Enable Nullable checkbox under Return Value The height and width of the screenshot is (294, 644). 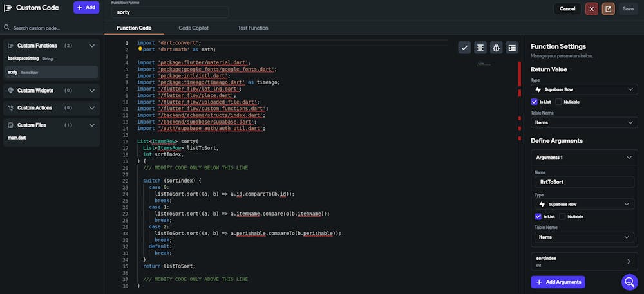[x=558, y=102]
